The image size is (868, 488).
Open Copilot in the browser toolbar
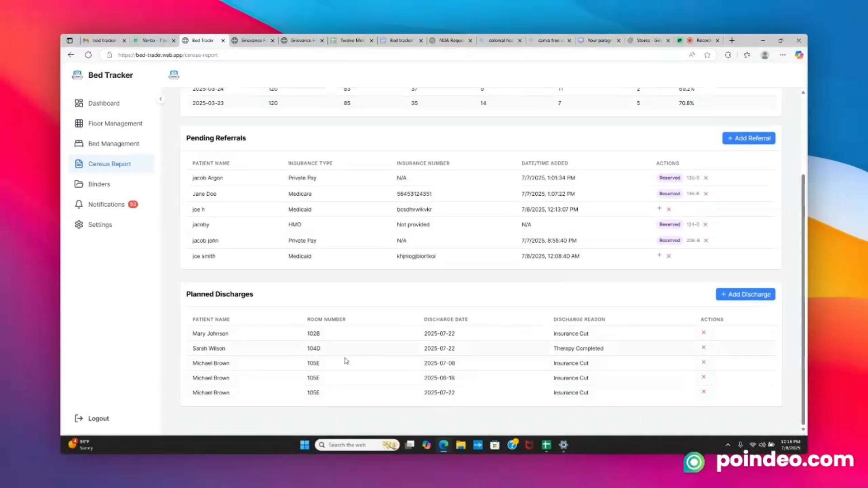[799, 55]
